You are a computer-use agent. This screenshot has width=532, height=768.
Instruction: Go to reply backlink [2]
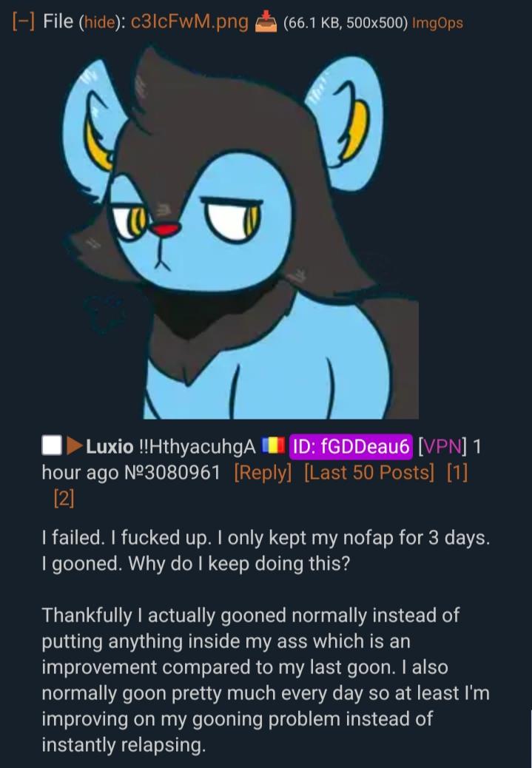pos(64,499)
